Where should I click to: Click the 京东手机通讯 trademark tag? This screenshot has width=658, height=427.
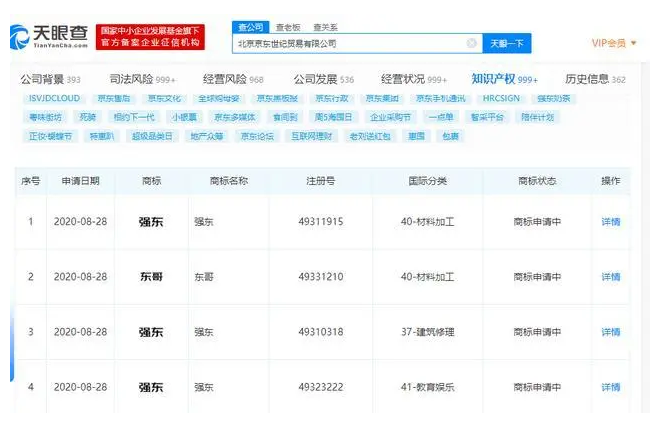tap(440, 99)
